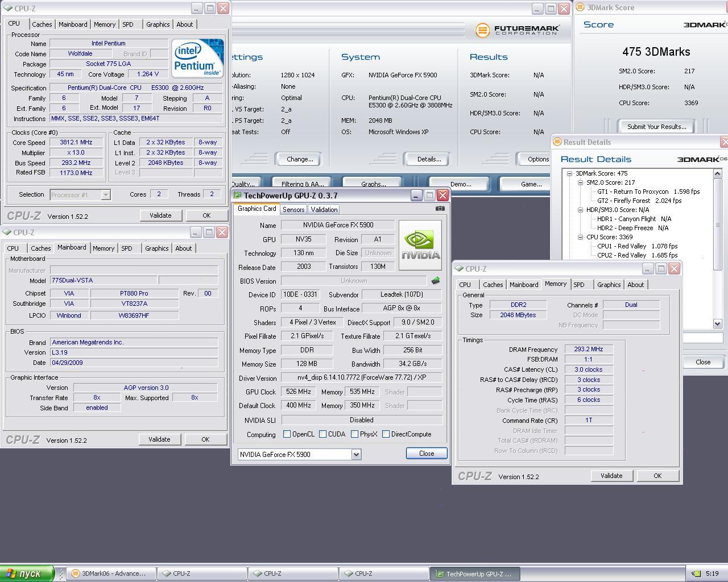
Task: Click OK in the Mainboard CPU-Z window
Action: [x=205, y=439]
